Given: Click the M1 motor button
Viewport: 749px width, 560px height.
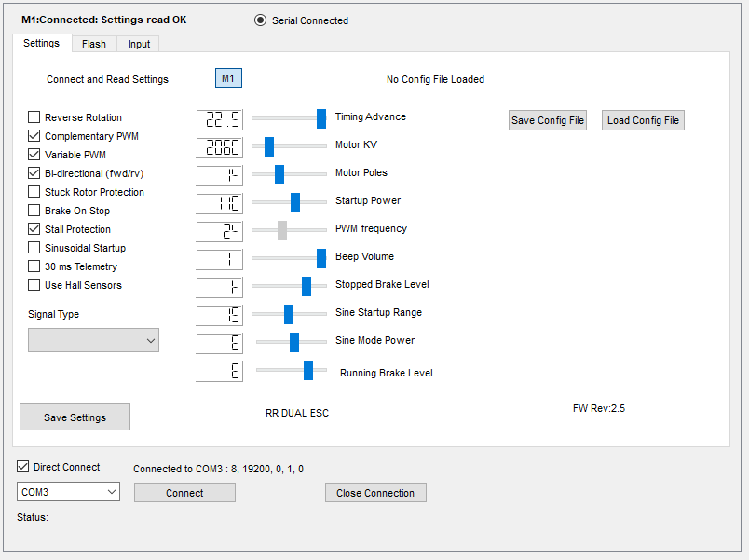Looking at the screenshot, I should (228, 78).
